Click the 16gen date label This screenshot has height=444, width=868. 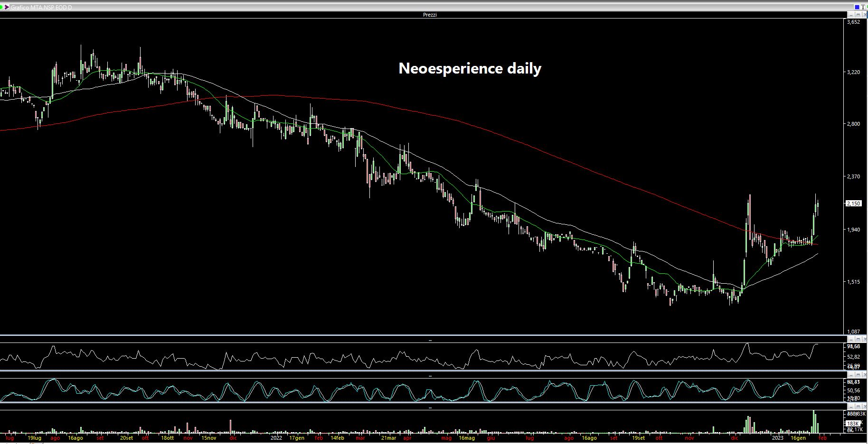point(798,438)
